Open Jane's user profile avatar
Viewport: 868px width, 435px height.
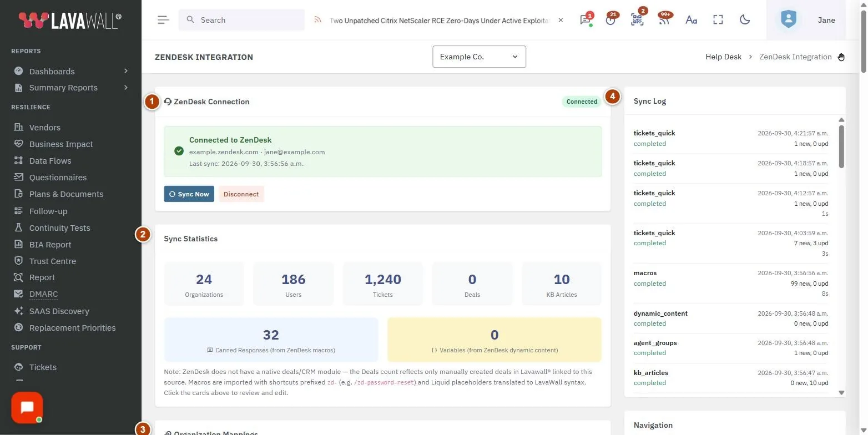point(788,20)
